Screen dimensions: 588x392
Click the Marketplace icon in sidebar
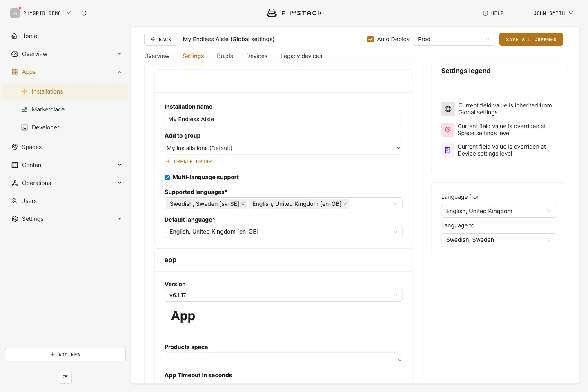[24, 109]
